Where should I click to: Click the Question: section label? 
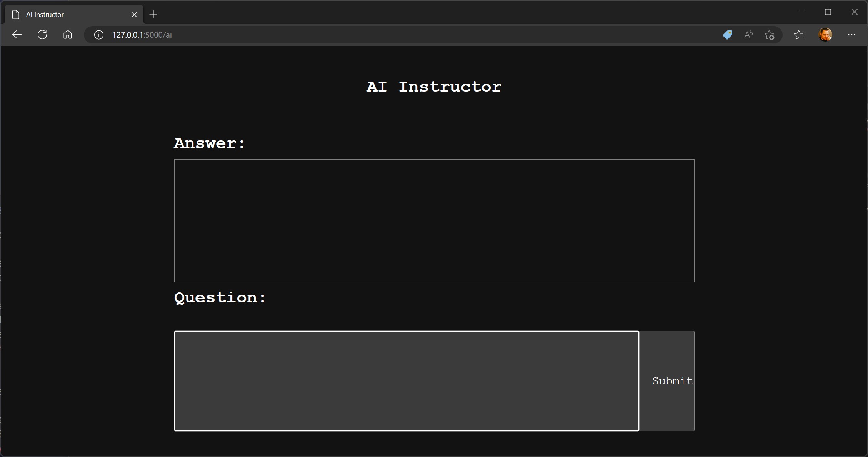pyautogui.click(x=219, y=298)
